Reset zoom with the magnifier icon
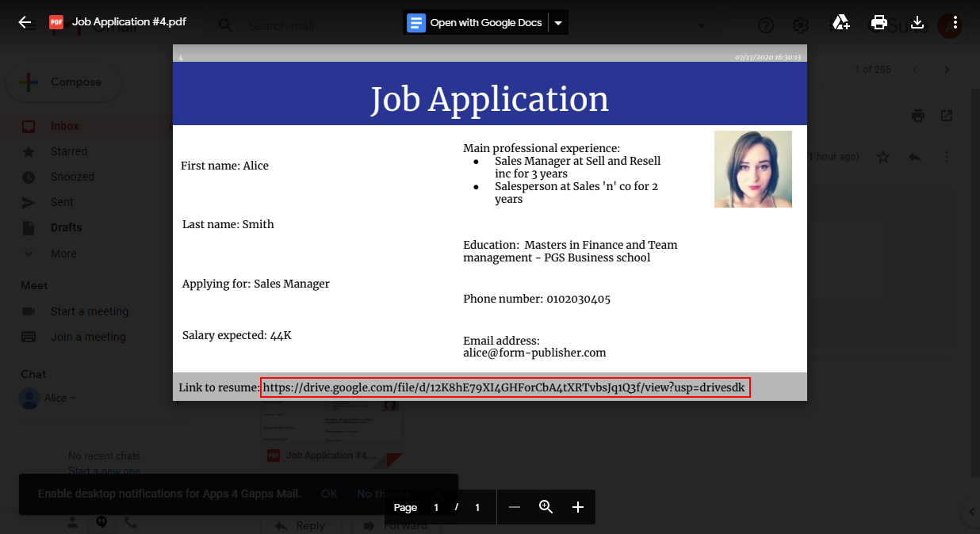Screen dimensions: 980x534 coord(546,507)
